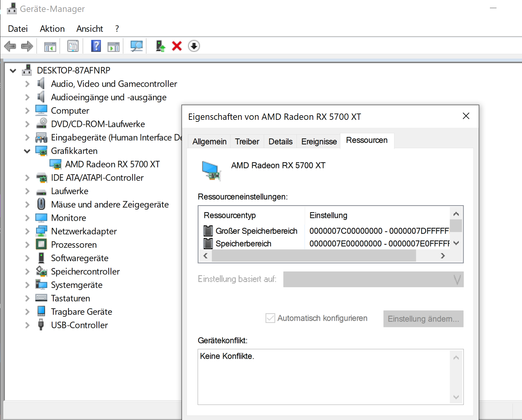This screenshot has height=420, width=522.
Task: Open the ? help menu
Action: [x=117, y=29]
